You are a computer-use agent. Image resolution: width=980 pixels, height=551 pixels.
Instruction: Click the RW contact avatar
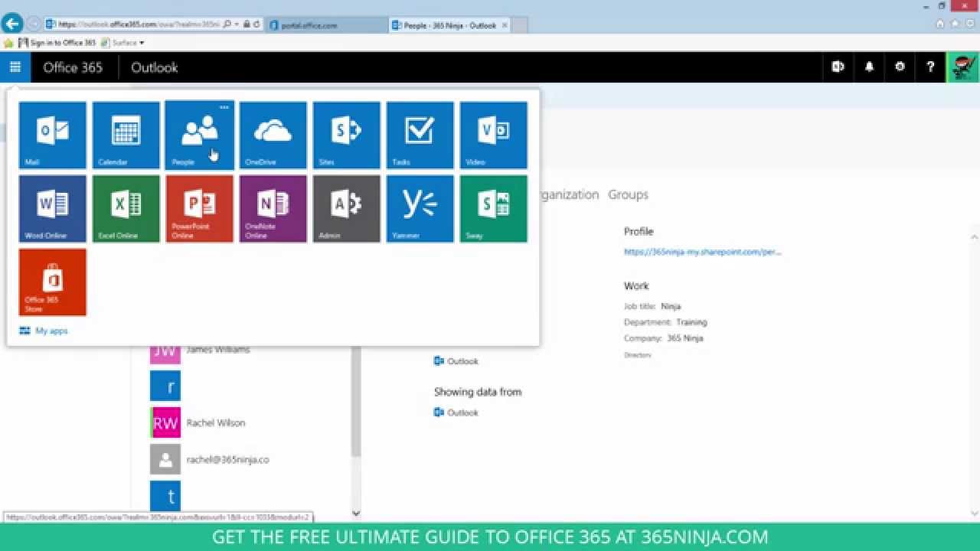[x=165, y=422]
